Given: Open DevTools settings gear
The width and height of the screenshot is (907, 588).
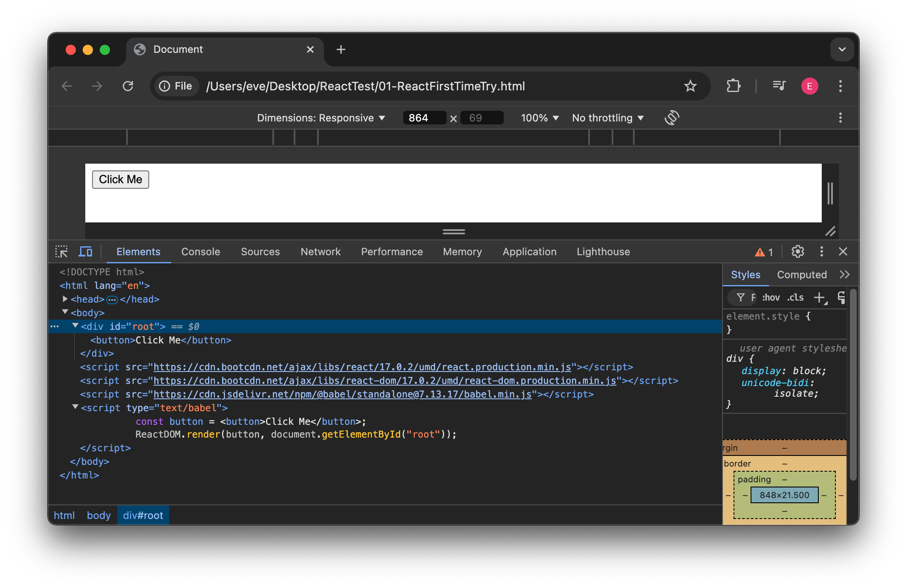Looking at the screenshot, I should pyautogui.click(x=797, y=251).
